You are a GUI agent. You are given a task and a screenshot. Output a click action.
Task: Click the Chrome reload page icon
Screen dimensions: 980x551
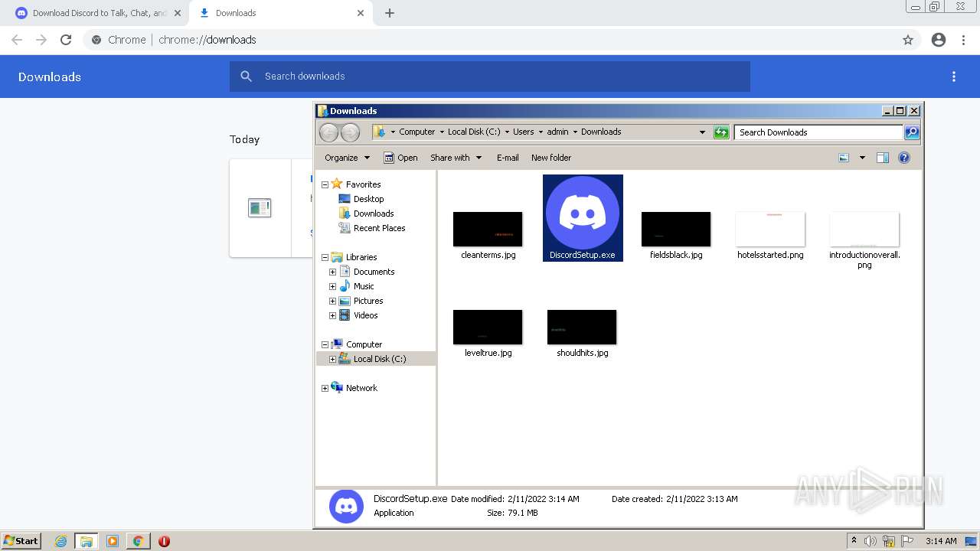click(66, 40)
